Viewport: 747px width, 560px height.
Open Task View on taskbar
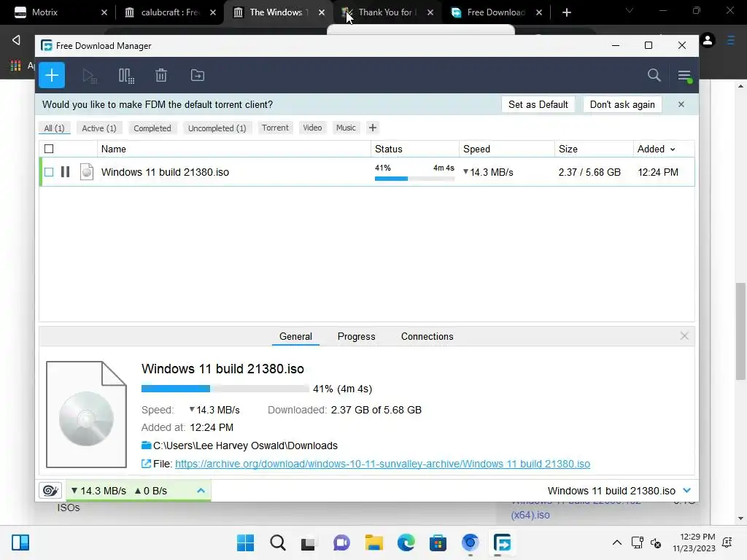(309, 542)
